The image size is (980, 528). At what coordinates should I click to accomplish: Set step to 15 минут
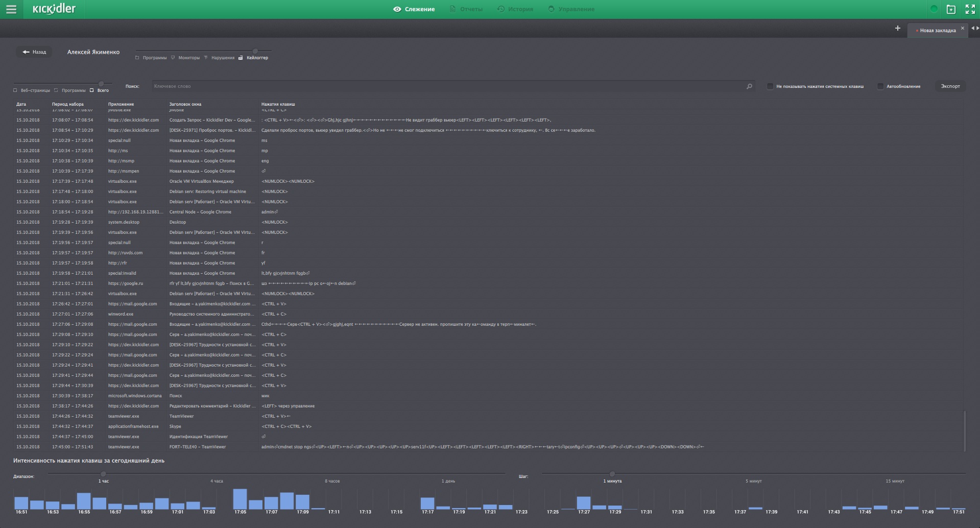click(895, 481)
